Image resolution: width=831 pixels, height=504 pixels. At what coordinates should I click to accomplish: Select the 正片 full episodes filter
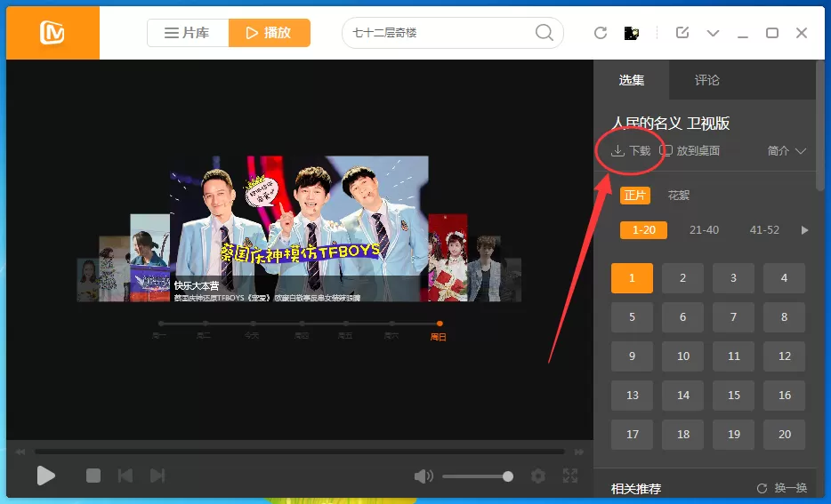[635, 196]
